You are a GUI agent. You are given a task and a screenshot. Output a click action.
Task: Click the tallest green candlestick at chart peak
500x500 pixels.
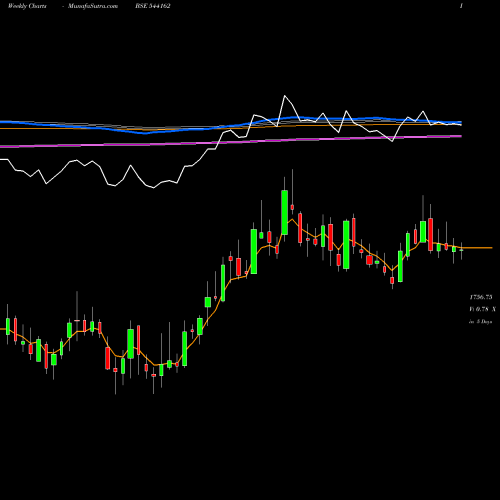click(x=284, y=212)
